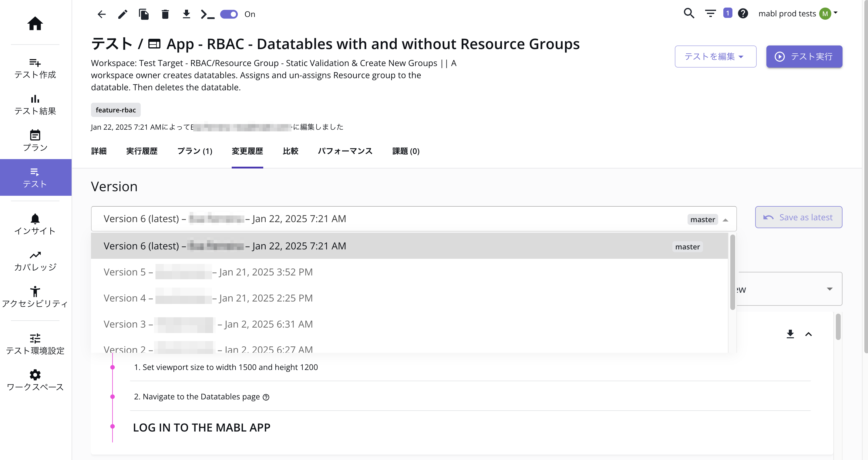Click the CLI command-line icon
868x460 pixels.
(207, 14)
